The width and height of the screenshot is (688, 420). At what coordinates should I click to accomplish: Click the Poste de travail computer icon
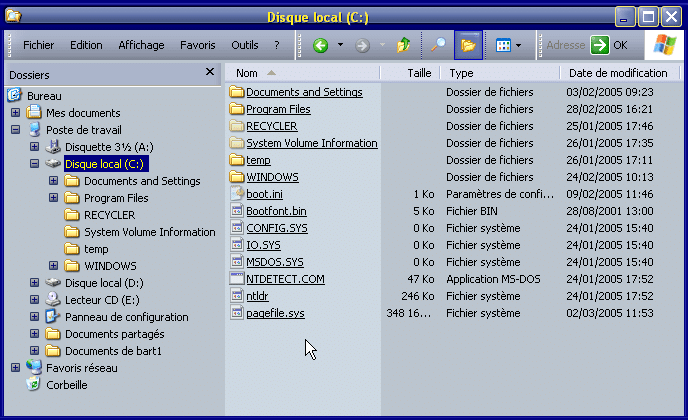[34, 129]
